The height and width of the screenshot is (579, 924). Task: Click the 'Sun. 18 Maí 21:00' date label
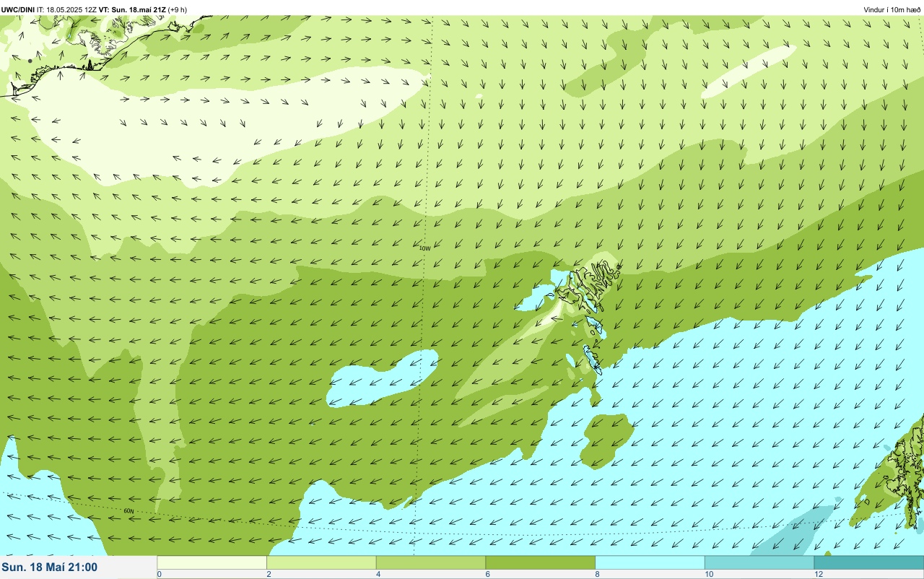50,567
